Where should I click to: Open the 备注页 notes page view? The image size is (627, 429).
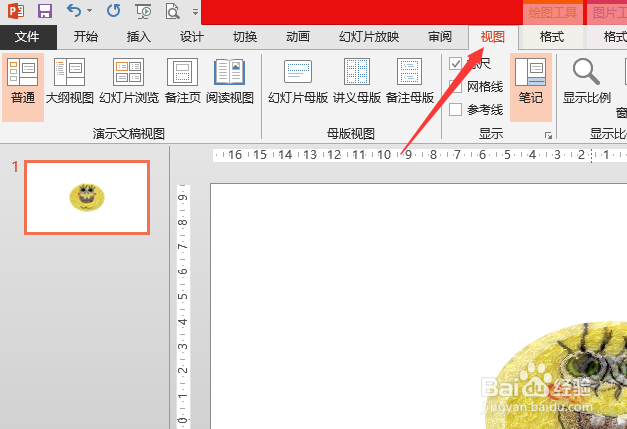pos(183,82)
